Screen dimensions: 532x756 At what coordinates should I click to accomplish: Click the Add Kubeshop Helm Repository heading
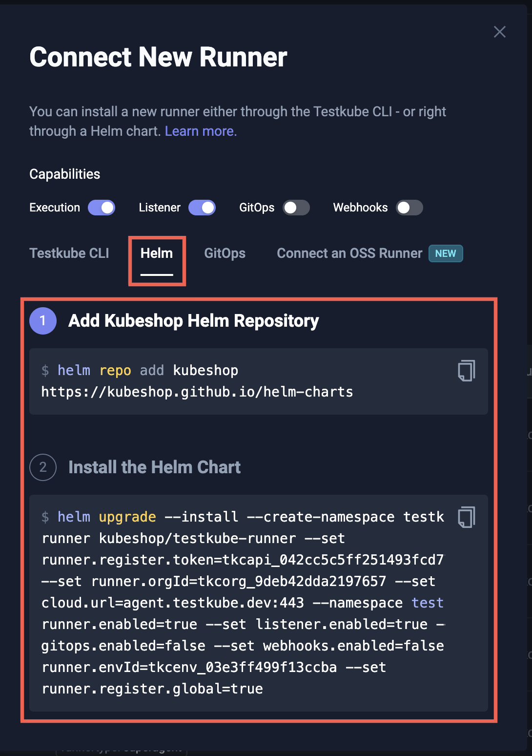pos(193,321)
